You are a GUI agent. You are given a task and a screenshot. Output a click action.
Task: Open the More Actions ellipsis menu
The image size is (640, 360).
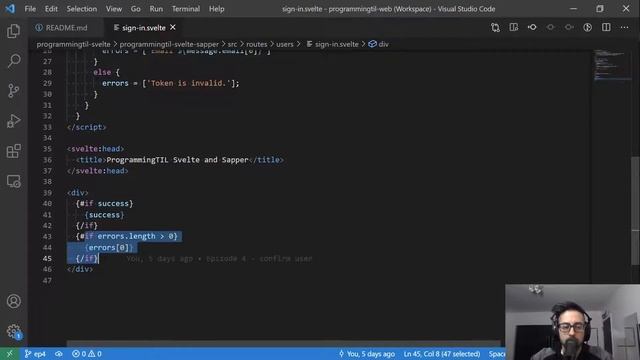[624, 27]
